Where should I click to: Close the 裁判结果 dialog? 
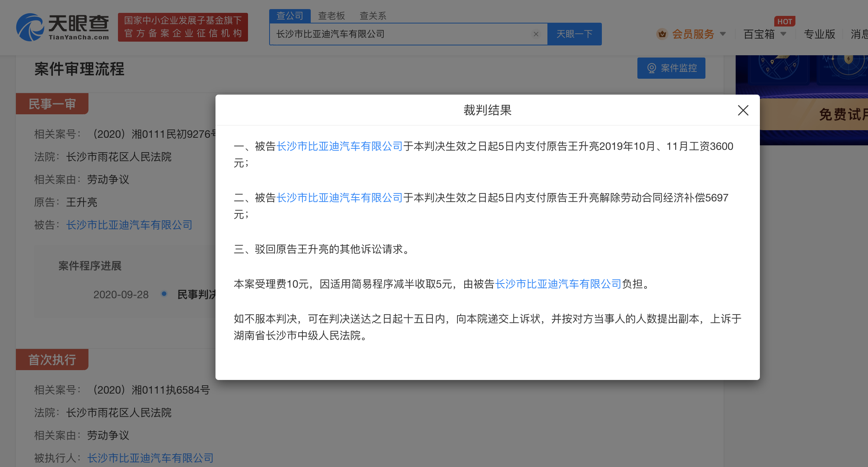[743, 111]
